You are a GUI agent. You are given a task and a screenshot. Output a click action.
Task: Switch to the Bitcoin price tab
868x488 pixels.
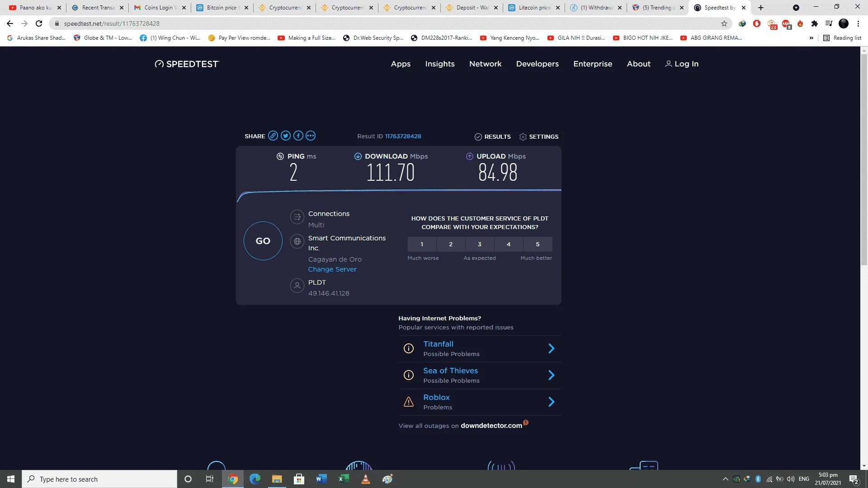222,8
